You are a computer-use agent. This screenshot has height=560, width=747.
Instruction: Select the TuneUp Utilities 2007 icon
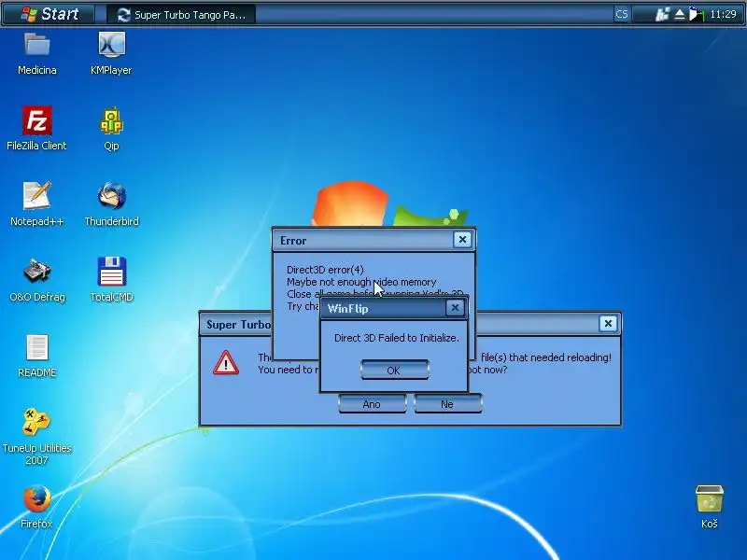(x=36, y=422)
